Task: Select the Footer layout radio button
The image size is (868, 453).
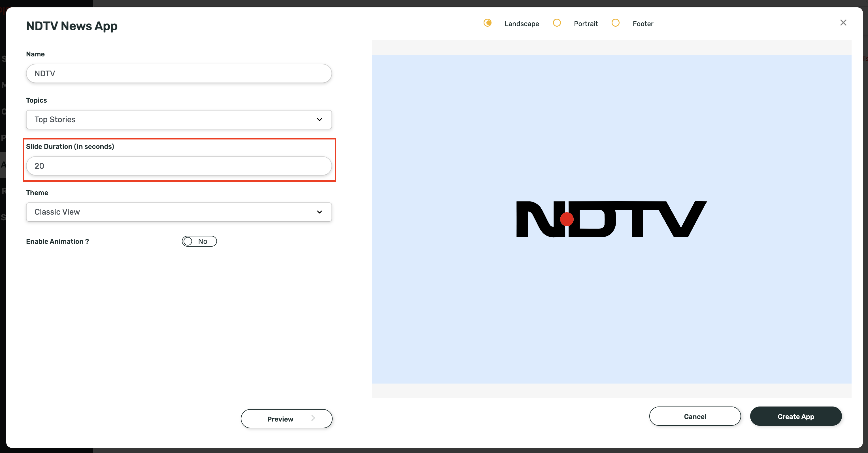Action: point(615,23)
